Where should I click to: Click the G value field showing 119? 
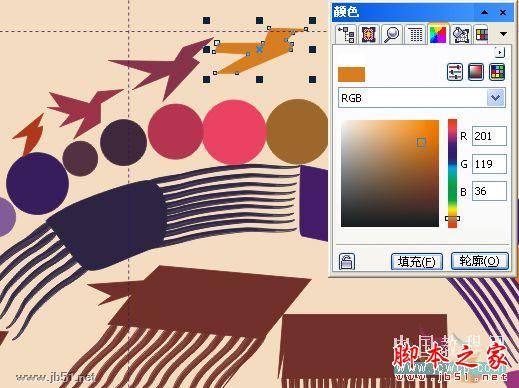tap(489, 164)
